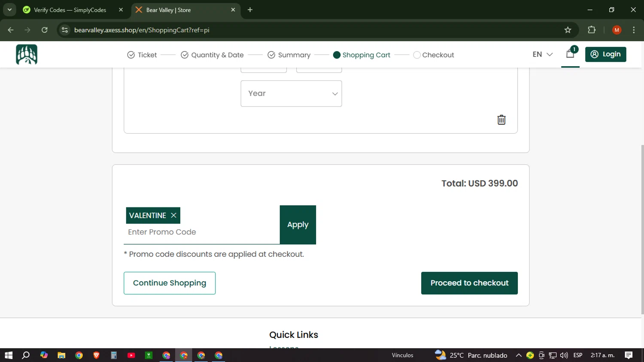Open Xbox app from the taskbar
Image resolution: width=644 pixels, height=362 pixels.
149,355
